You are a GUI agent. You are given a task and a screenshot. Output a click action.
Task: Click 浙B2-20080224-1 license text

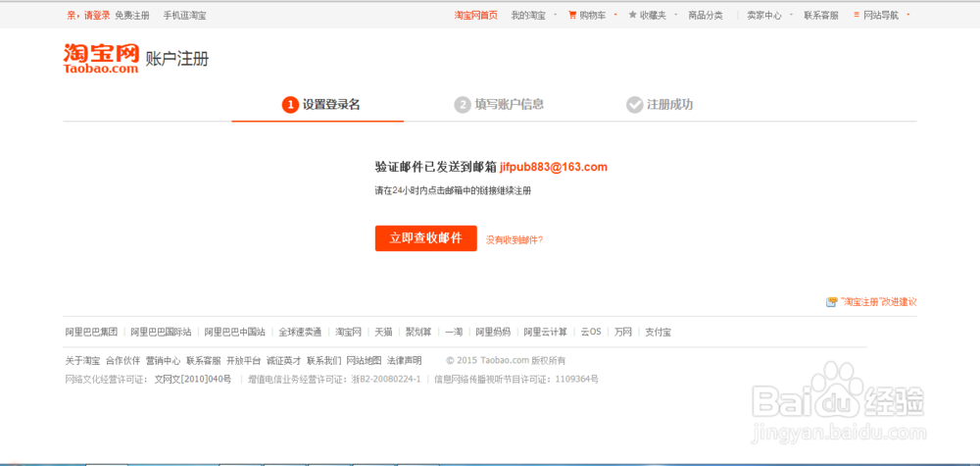point(386,379)
